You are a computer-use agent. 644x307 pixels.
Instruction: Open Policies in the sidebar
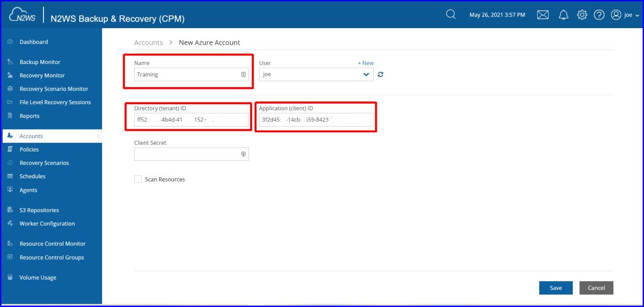(29, 149)
